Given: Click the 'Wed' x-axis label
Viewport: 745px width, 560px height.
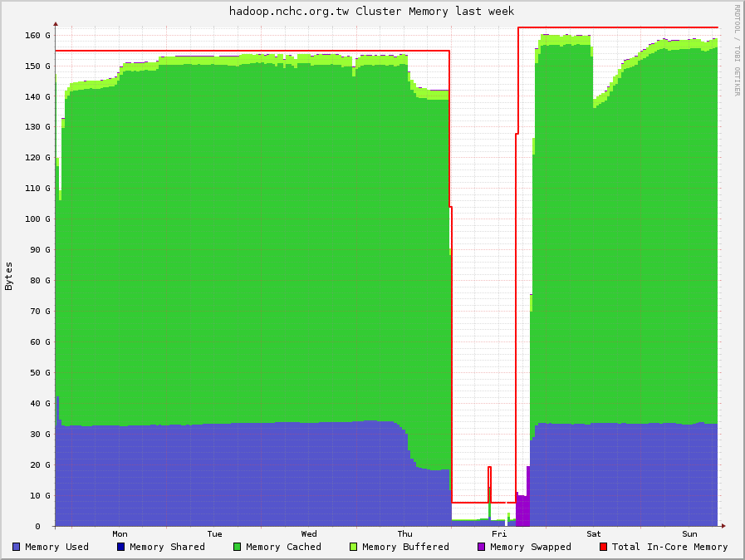Looking at the screenshot, I should point(309,534).
